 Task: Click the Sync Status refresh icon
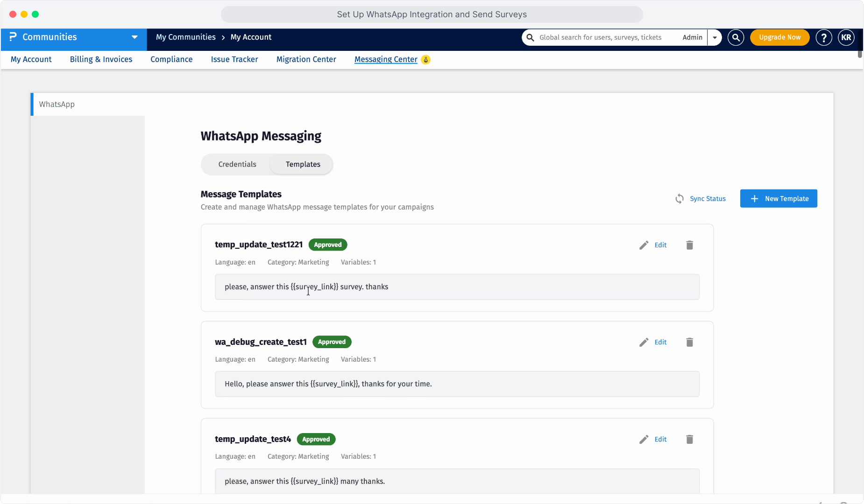(x=680, y=199)
